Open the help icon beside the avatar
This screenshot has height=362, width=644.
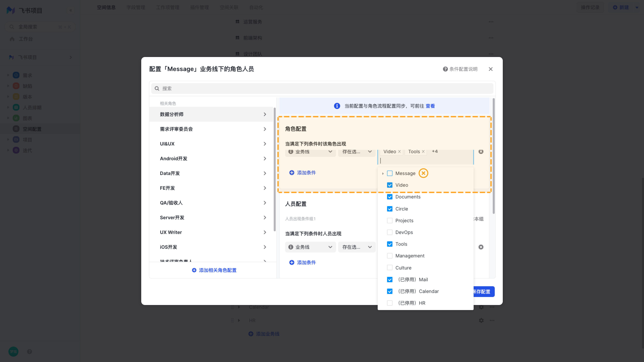click(30, 351)
